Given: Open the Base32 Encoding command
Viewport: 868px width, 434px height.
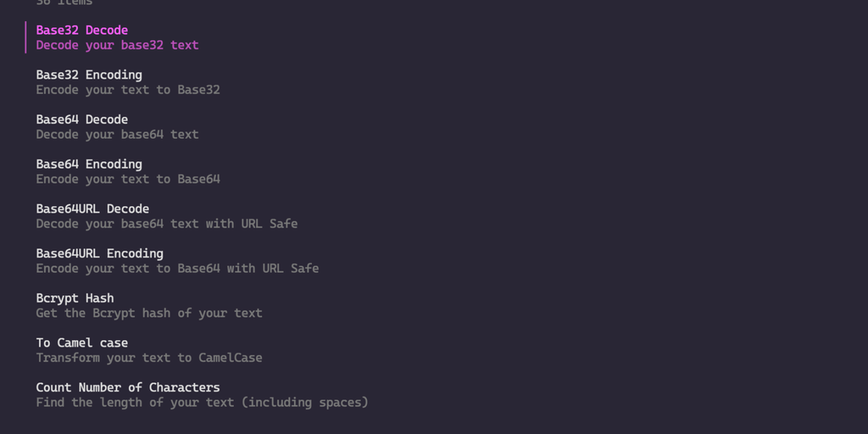Looking at the screenshot, I should (89, 75).
